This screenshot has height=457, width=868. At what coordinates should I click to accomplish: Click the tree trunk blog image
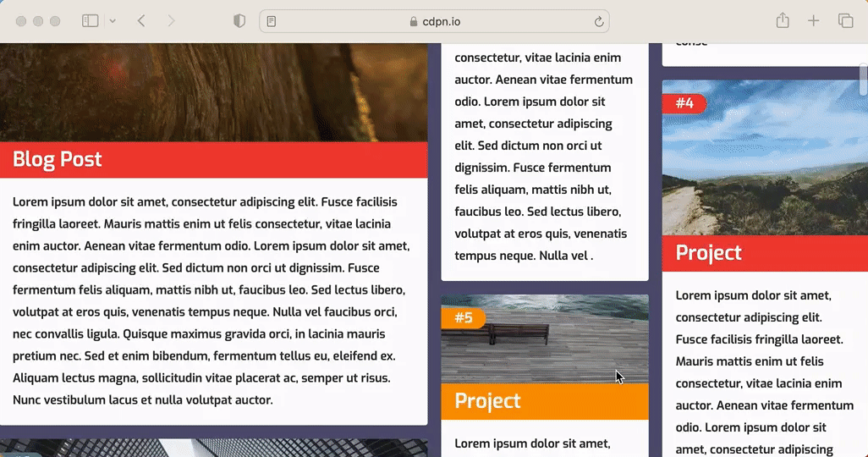[x=214, y=92]
